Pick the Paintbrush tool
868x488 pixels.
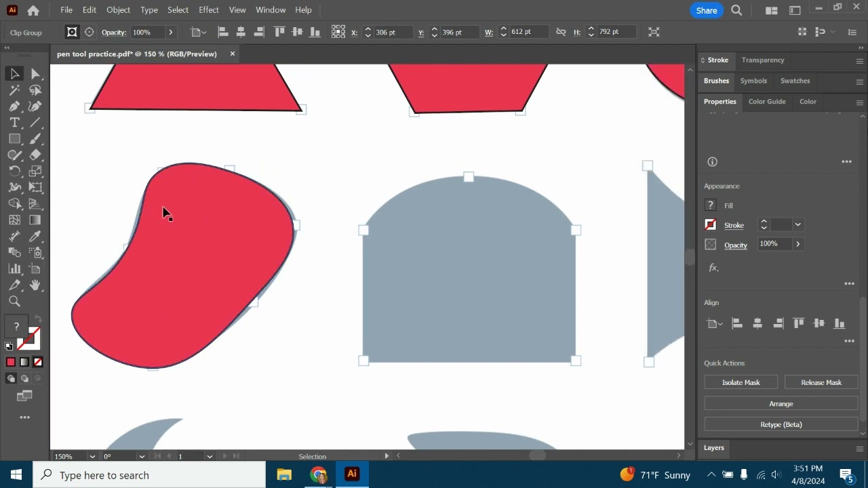click(x=36, y=139)
